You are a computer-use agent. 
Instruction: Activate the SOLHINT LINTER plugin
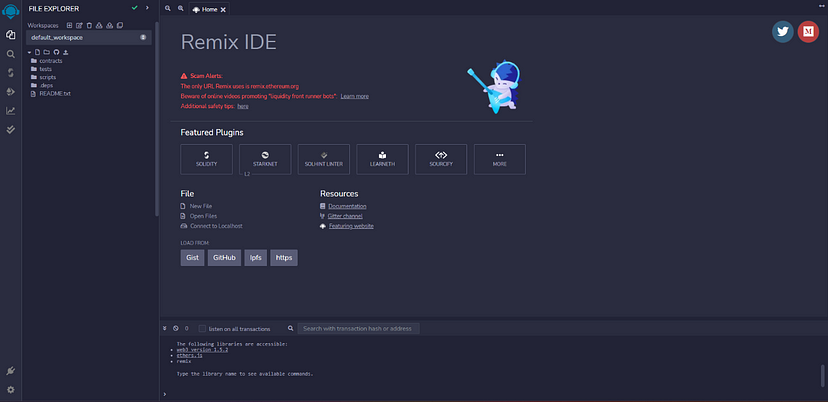pyautogui.click(x=324, y=159)
